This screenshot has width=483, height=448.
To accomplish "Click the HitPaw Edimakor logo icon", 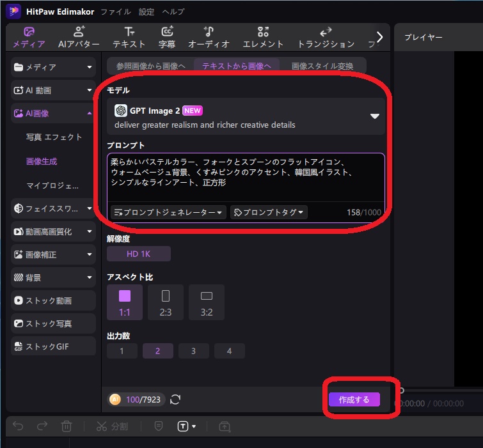I will coord(13,12).
